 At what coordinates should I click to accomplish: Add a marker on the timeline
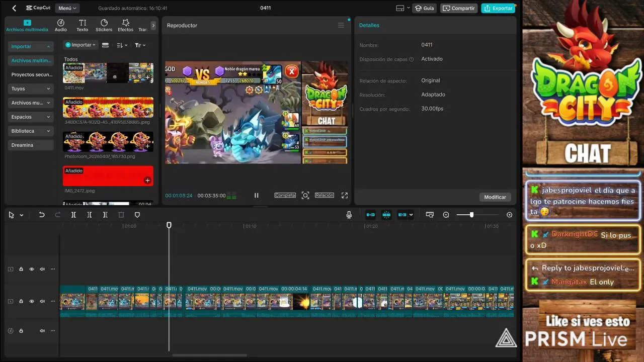click(x=137, y=215)
